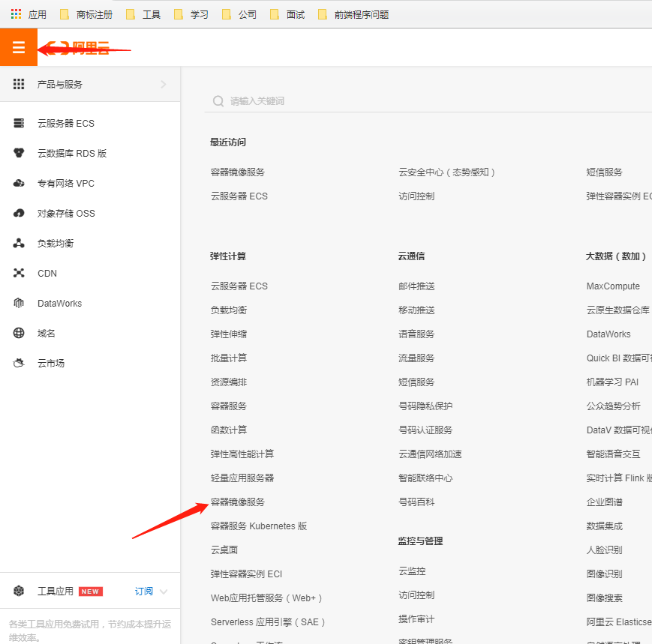
Task: Open 操作审计 link
Action: 416,619
